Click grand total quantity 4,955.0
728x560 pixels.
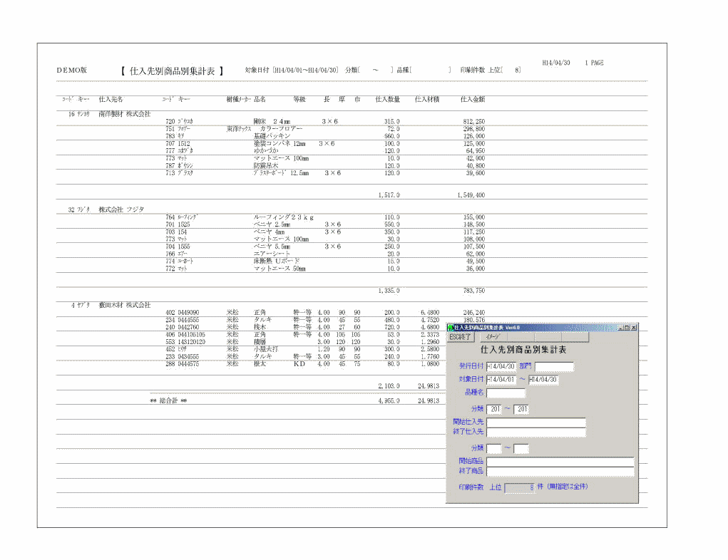[x=389, y=401]
